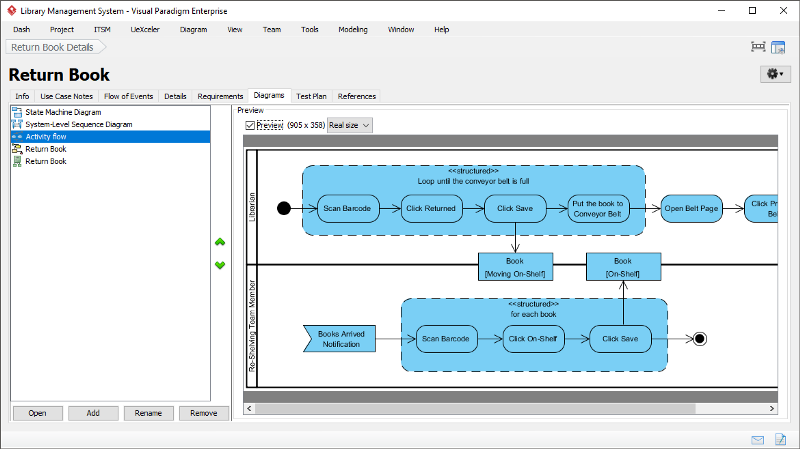Screen dimensions: 800x449
Task: Click the filmstrip icon at top right
Action: pyautogui.click(x=758, y=47)
